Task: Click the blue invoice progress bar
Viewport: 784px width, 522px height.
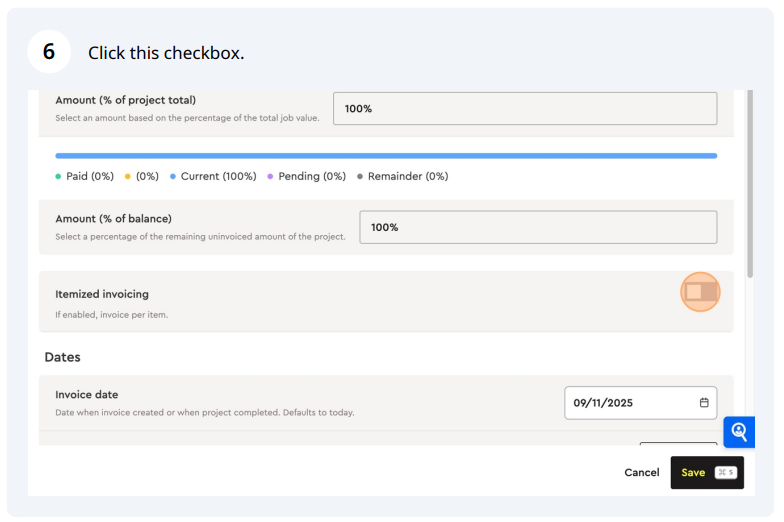Action: coord(386,156)
